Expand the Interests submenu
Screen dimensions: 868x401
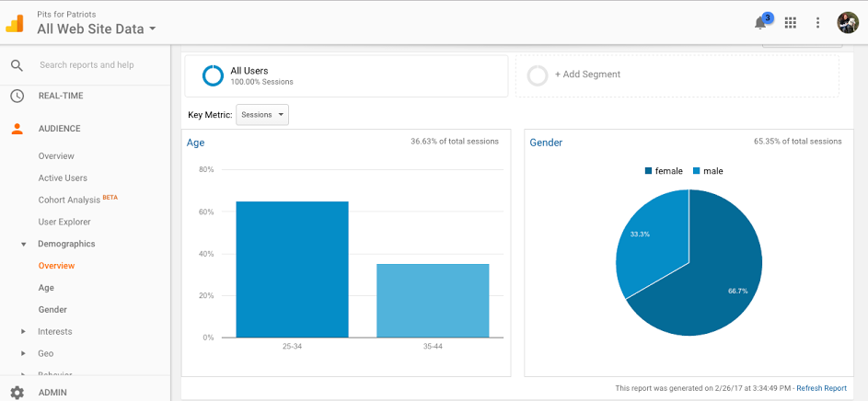[23, 332]
